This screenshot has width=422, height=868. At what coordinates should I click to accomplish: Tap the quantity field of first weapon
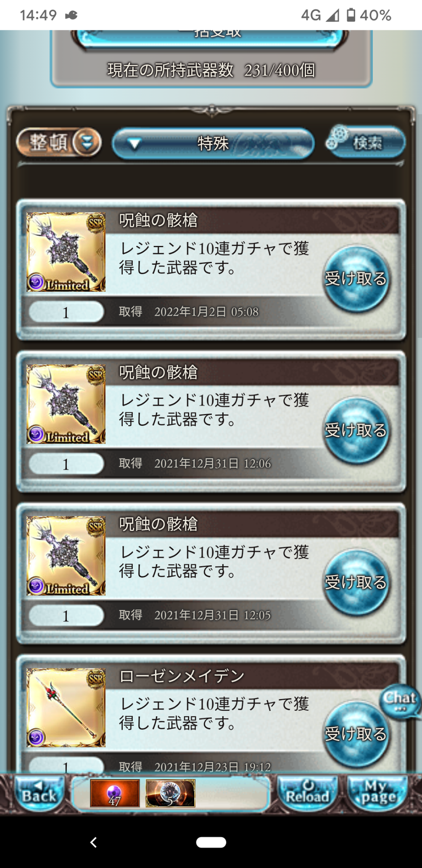point(66,312)
